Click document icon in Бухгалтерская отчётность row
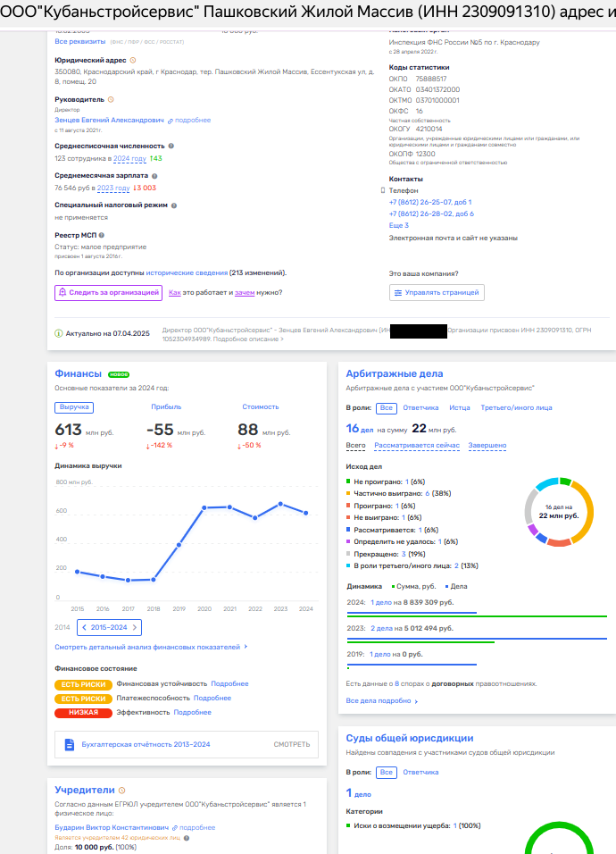The image size is (616, 854). 69,744
